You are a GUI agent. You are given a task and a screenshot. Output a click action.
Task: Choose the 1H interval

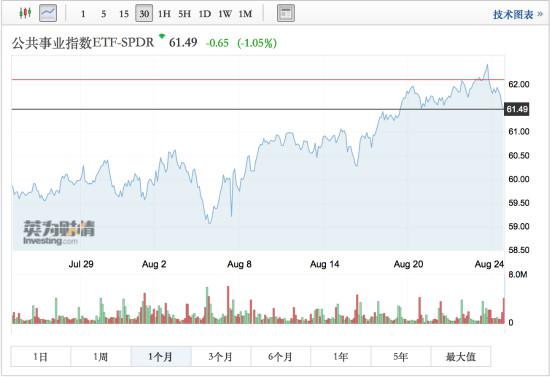point(164,14)
